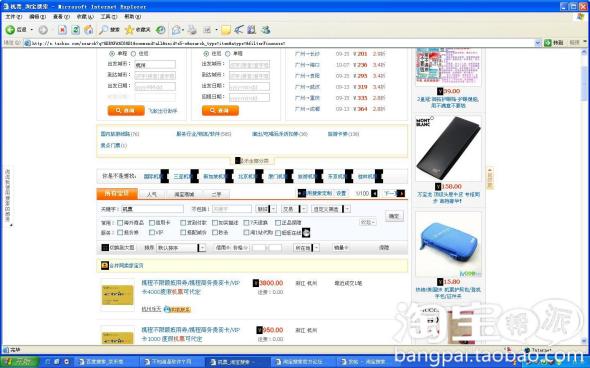Click the green Back arrow in browser toolbar
The height and width of the screenshot is (368, 590).
(x=10, y=30)
